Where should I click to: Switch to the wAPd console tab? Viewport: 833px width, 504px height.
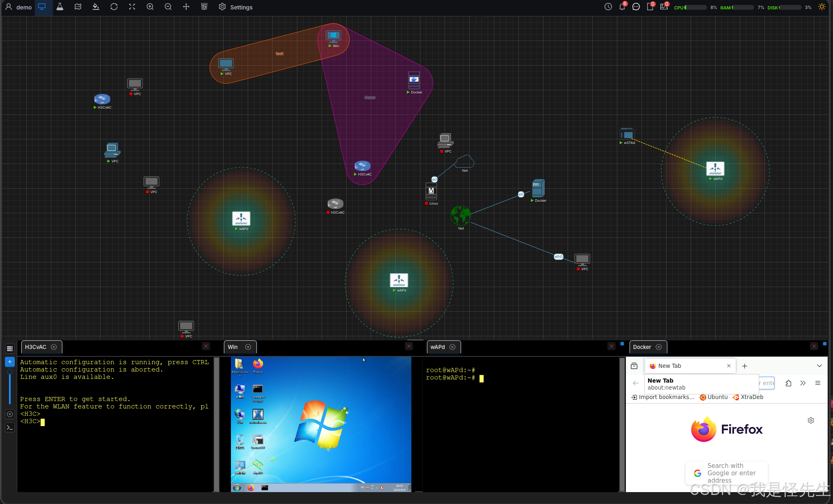click(x=438, y=347)
